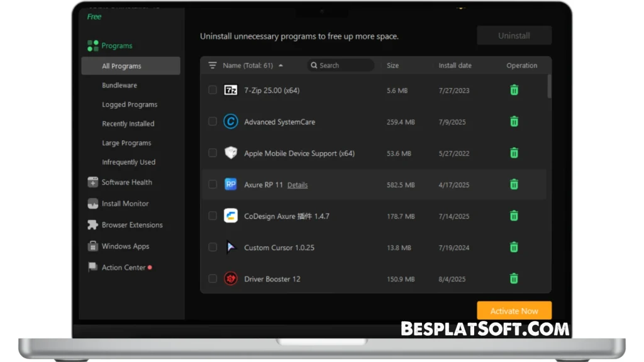Collapse the Name column sort arrow
Screen dimensions: 644x362
point(280,65)
